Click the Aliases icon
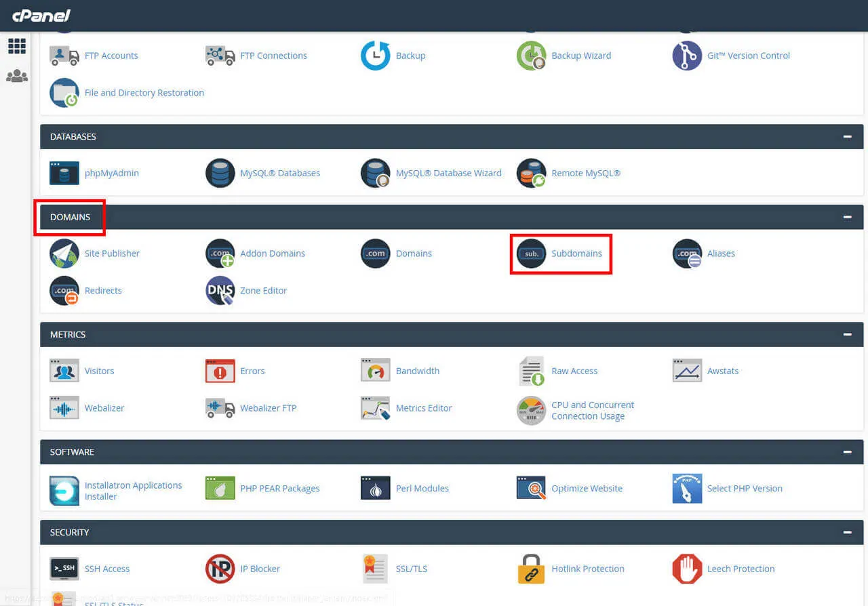Image resolution: width=868 pixels, height=606 pixels. point(686,254)
